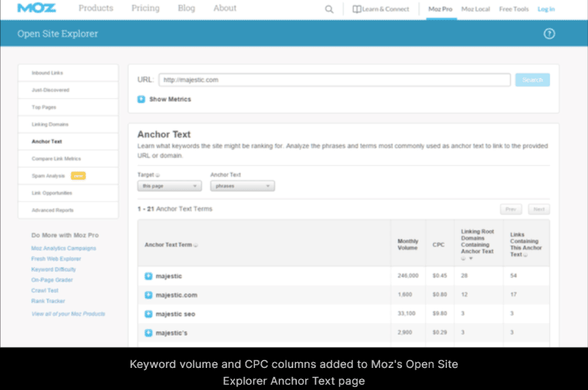This screenshot has width=588, height=390.
Task: Click the new badge beside Spam Analysis
Action: click(79, 176)
